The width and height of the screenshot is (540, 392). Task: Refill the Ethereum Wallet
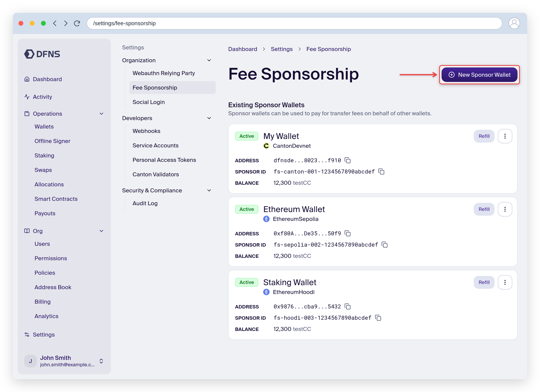pos(484,209)
